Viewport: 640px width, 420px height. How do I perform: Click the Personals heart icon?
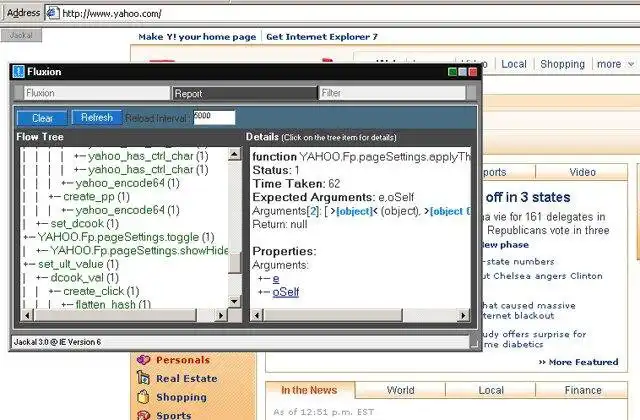coord(143,360)
